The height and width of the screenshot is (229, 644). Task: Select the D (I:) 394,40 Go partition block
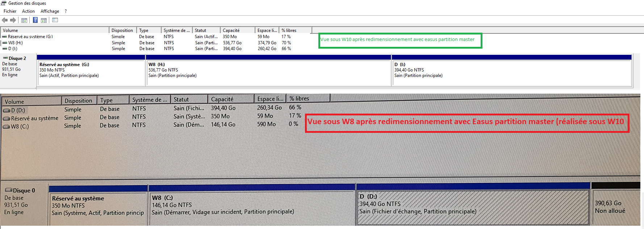512,70
